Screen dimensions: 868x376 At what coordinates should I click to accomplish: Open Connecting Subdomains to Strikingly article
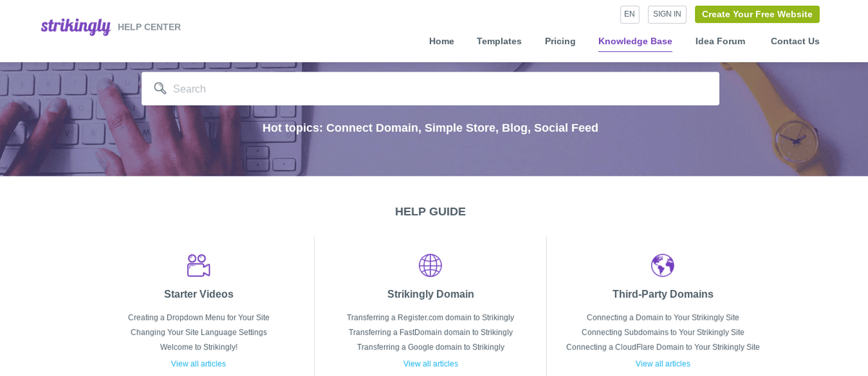663,333
